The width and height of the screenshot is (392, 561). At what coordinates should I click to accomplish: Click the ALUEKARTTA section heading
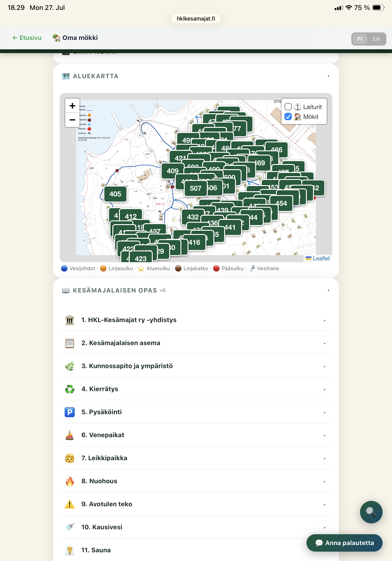(96, 76)
